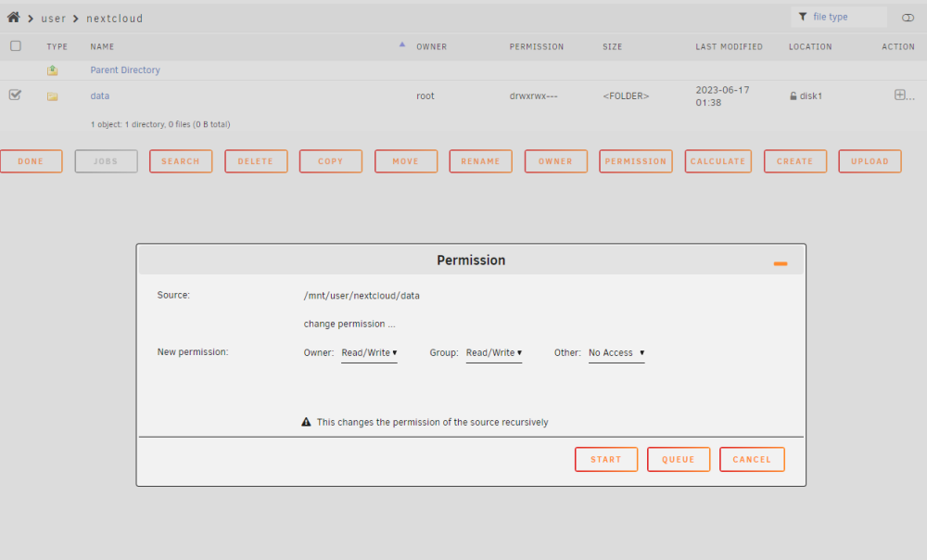The image size is (927, 560).
Task: Click the DELETE button
Action: point(256,160)
